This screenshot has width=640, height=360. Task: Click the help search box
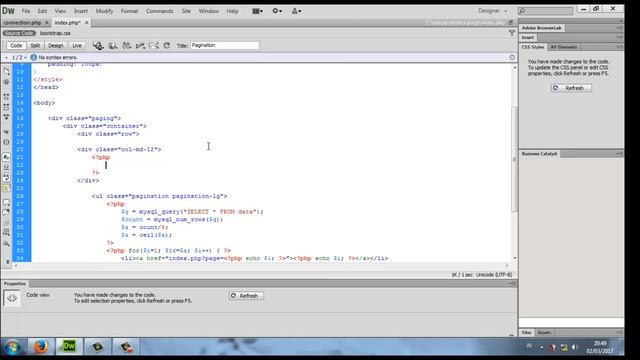546,11
